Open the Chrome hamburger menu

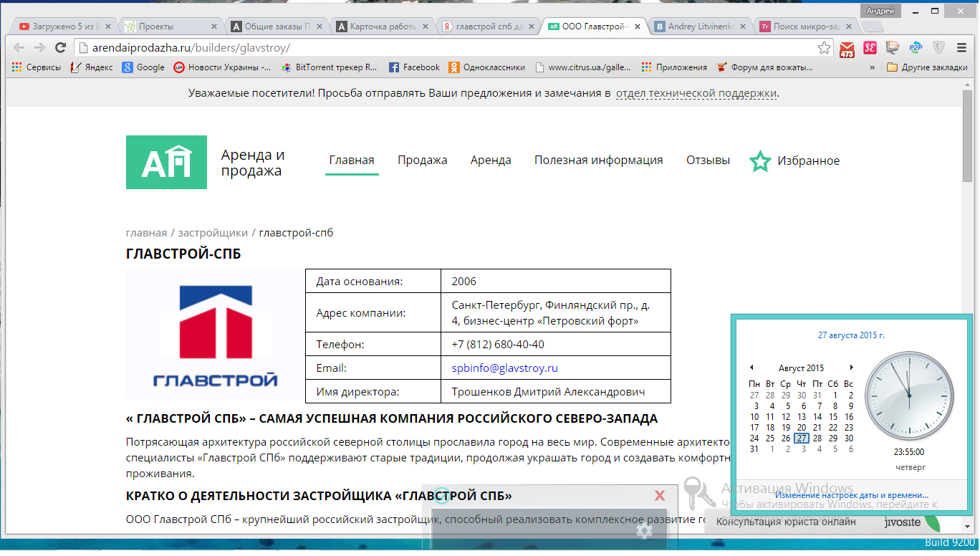pos(961,48)
